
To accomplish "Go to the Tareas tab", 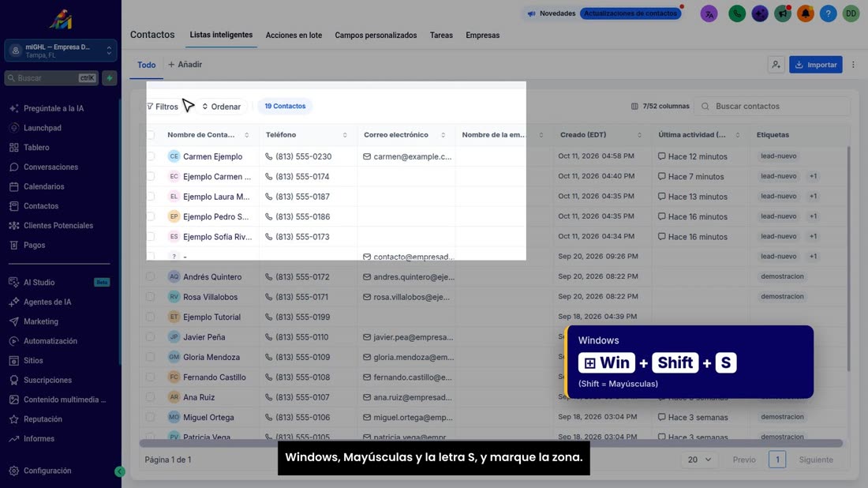I will tap(441, 35).
